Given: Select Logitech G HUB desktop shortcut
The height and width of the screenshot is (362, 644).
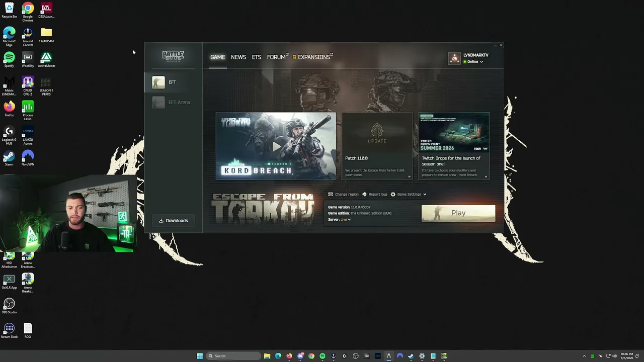Looking at the screenshot, I should pos(9,135).
